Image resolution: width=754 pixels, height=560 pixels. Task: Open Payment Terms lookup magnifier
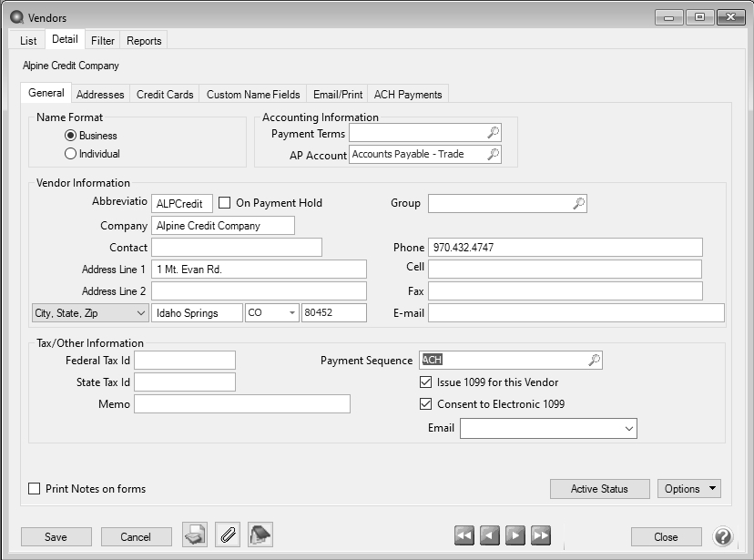click(x=493, y=133)
